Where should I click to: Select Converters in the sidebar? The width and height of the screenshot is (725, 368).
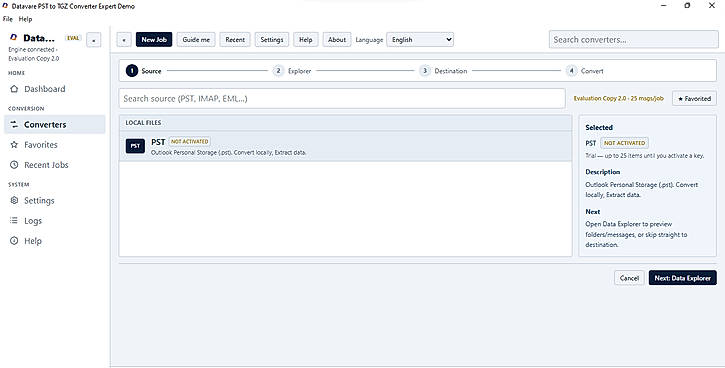[x=55, y=124]
